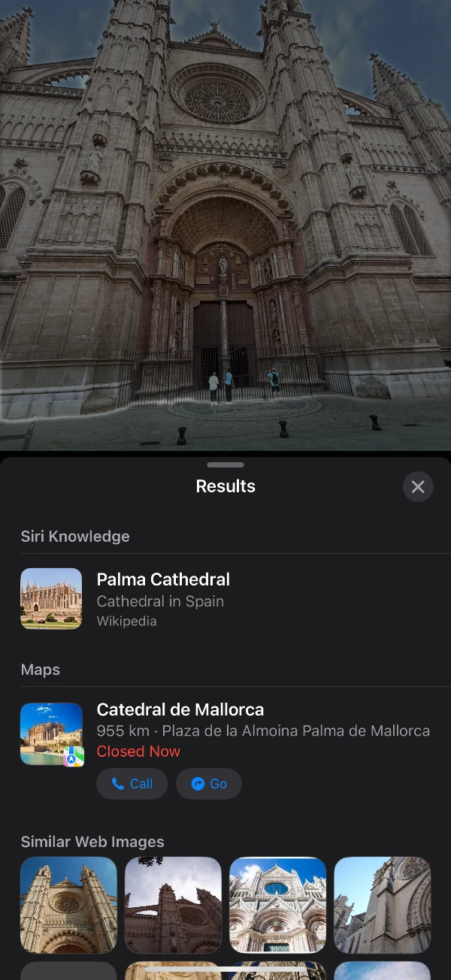Tap the Siri Knowledge section header
The width and height of the screenshot is (451, 980).
point(75,537)
